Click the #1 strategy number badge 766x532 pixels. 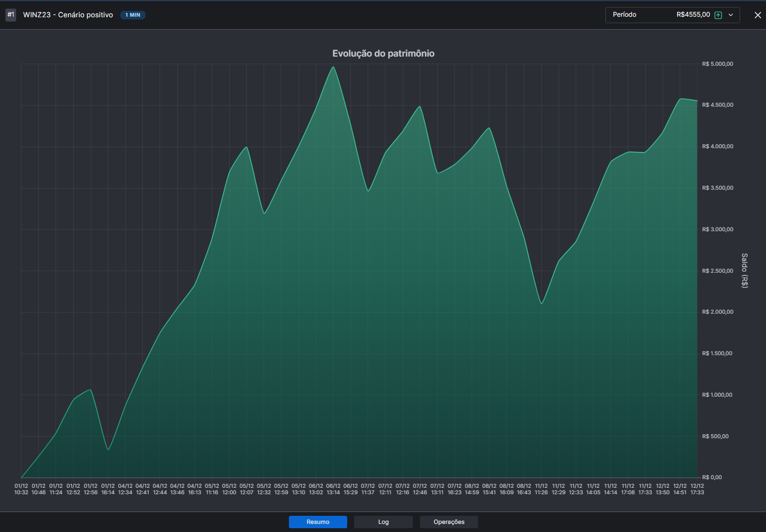click(x=11, y=15)
